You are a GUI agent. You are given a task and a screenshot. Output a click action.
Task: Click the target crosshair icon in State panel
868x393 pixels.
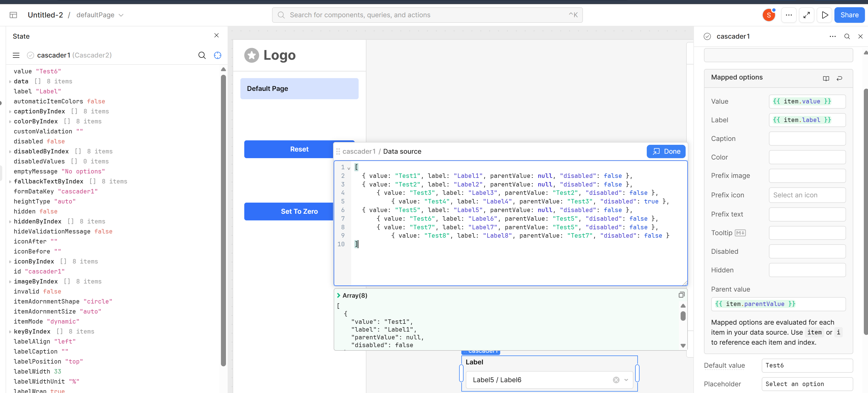[x=218, y=55]
